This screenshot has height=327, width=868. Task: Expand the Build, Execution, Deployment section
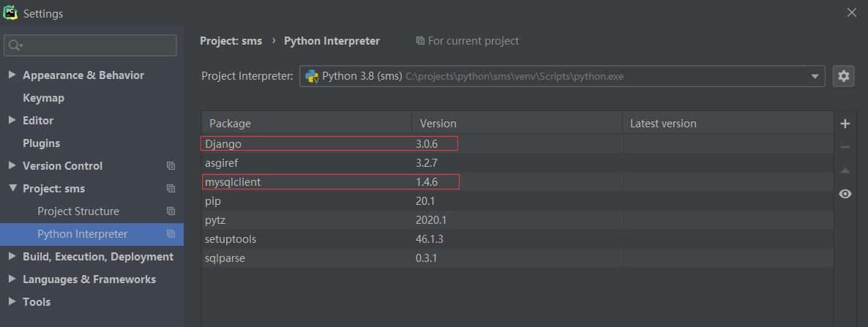click(x=12, y=257)
